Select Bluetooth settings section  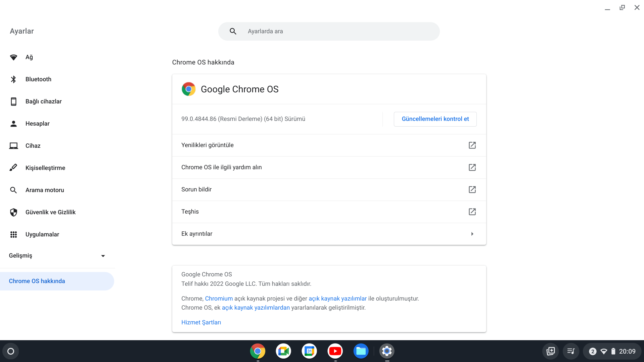pyautogui.click(x=57, y=79)
